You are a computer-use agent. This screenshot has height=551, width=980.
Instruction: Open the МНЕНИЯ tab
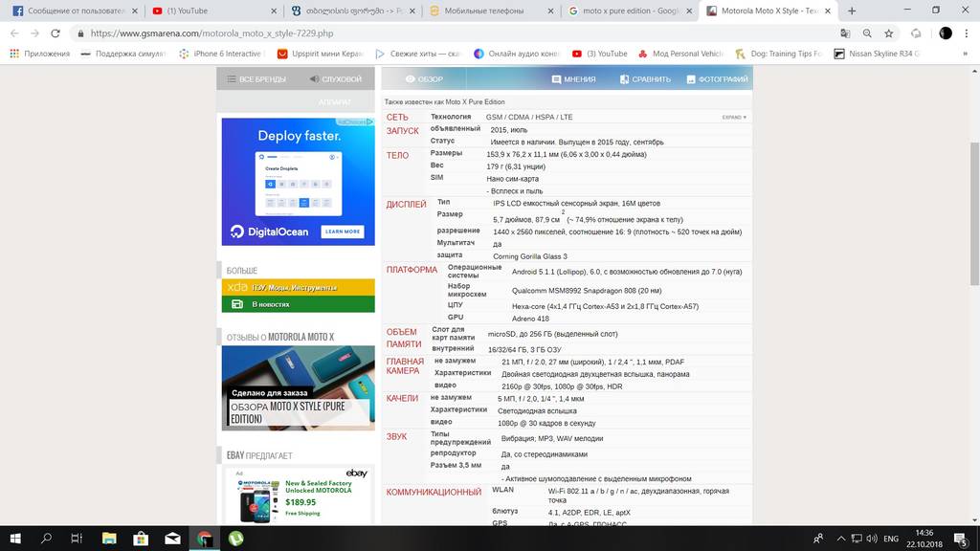[573, 79]
